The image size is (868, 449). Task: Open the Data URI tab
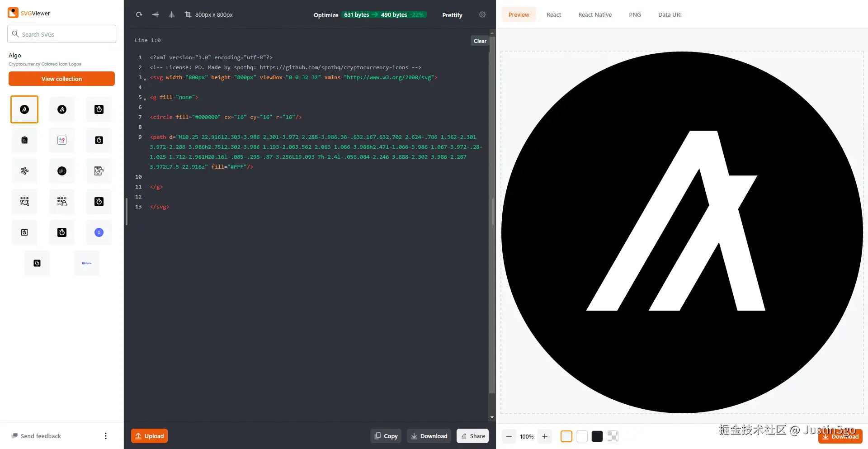(x=670, y=14)
